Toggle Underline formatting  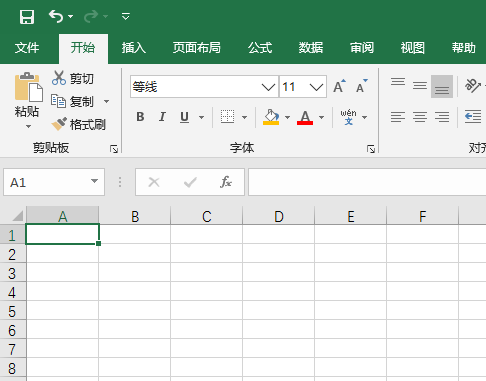click(184, 117)
